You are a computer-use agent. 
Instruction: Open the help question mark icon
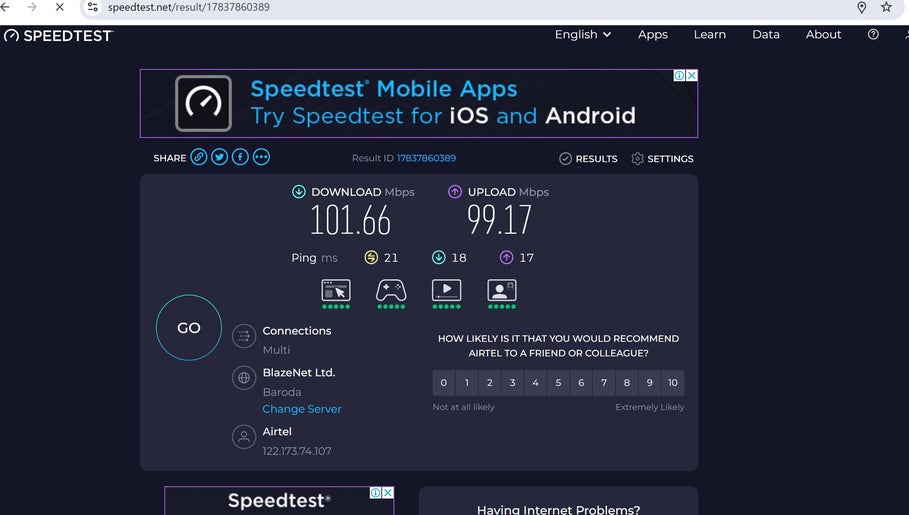click(873, 34)
